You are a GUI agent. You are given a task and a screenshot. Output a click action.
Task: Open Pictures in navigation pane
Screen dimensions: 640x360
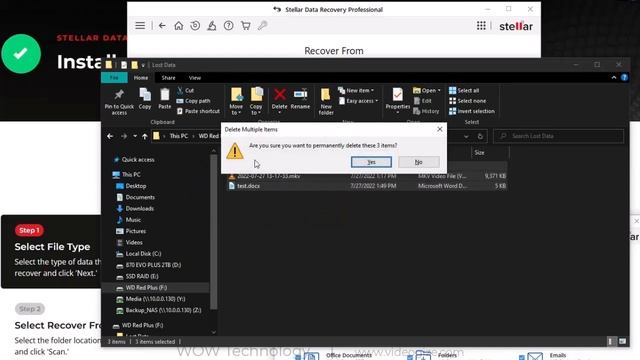click(136, 231)
